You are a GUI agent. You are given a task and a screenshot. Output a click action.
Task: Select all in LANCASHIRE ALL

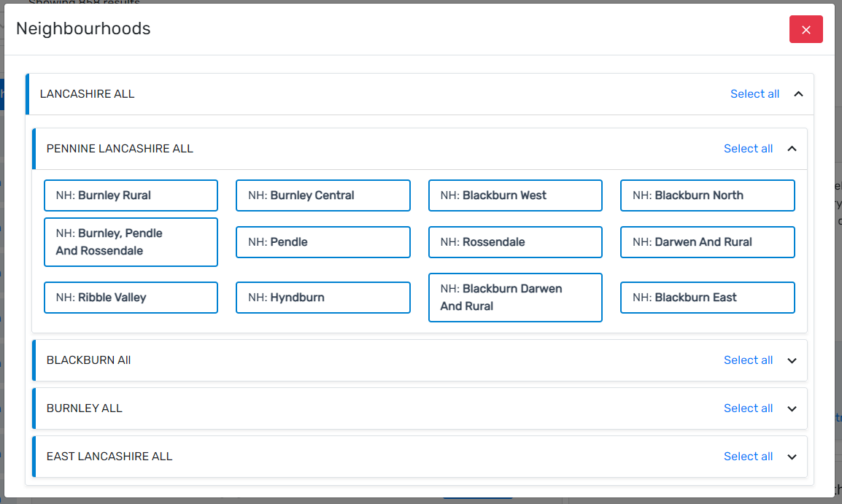pyautogui.click(x=754, y=94)
